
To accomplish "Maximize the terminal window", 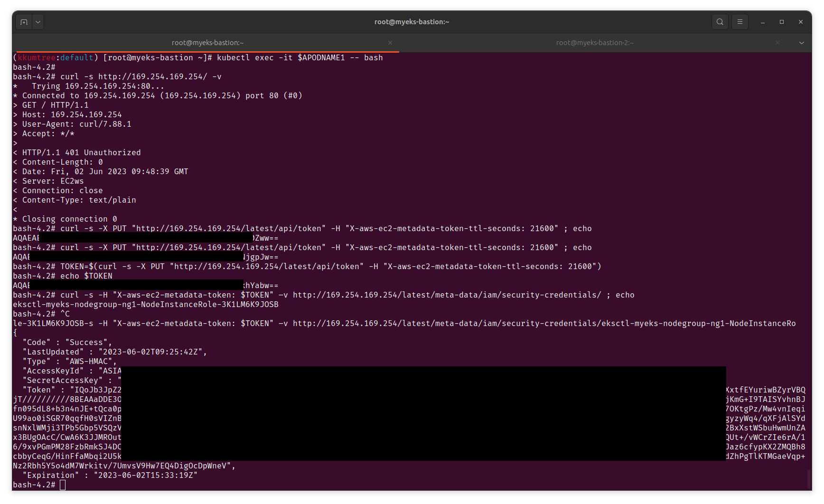I will pos(782,22).
